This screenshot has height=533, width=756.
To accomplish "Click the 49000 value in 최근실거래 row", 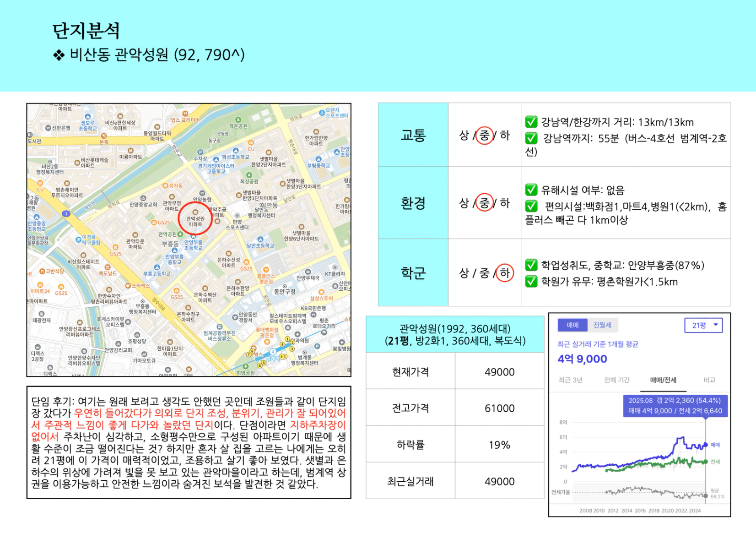I will (x=499, y=481).
